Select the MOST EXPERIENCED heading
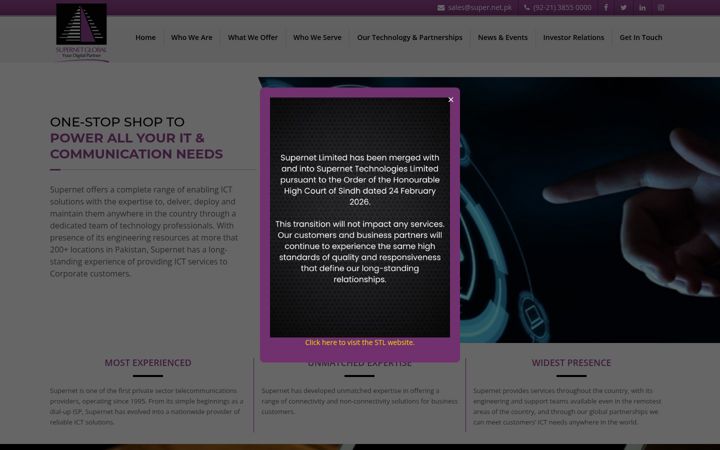 pos(148,363)
